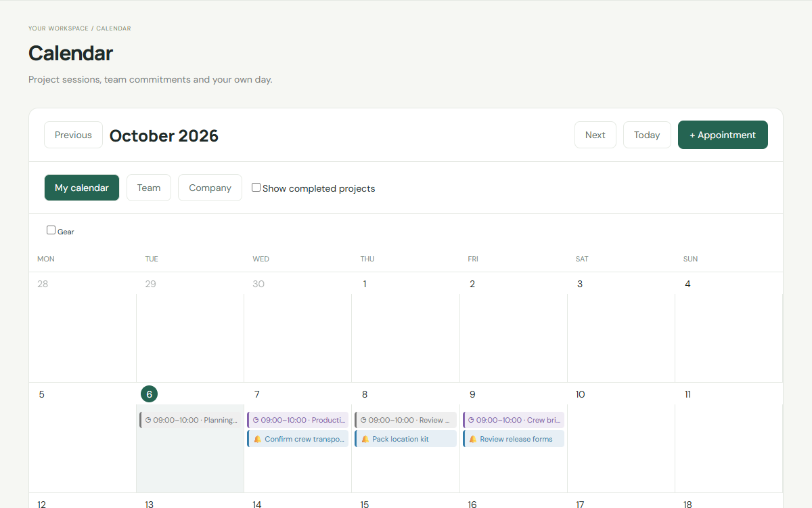Click the MON column header
The width and height of the screenshot is (812, 508).
(46, 259)
